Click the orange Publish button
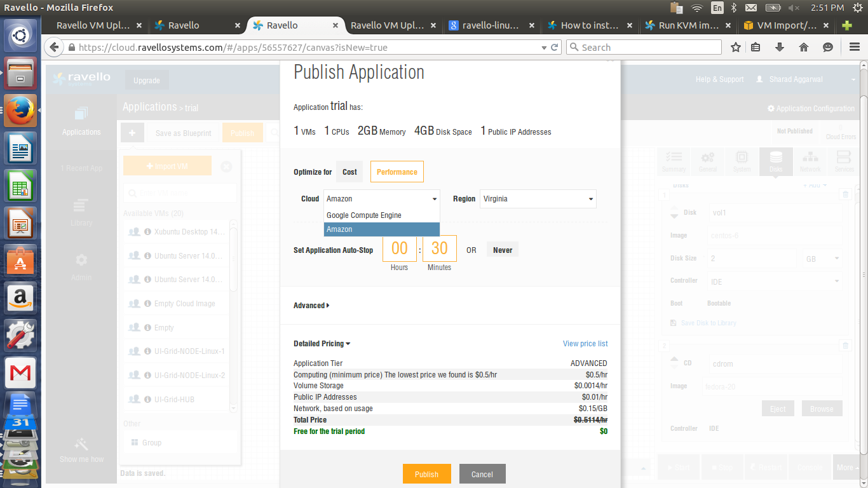This screenshot has height=488, width=868. (426, 474)
